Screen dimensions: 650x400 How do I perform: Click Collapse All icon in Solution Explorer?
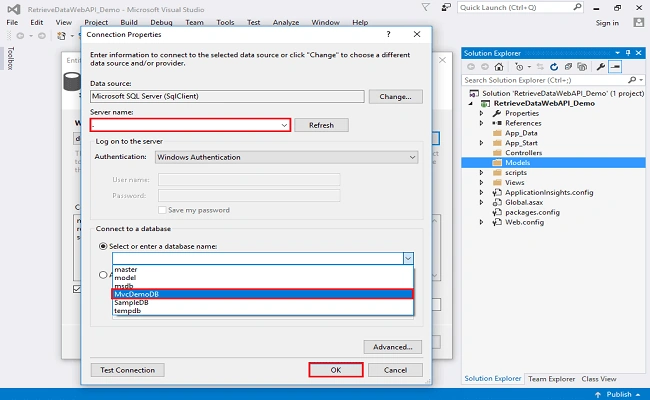pos(568,67)
